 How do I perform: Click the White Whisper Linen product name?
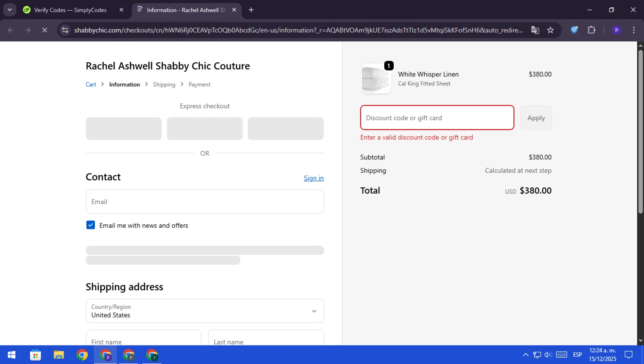click(x=428, y=74)
